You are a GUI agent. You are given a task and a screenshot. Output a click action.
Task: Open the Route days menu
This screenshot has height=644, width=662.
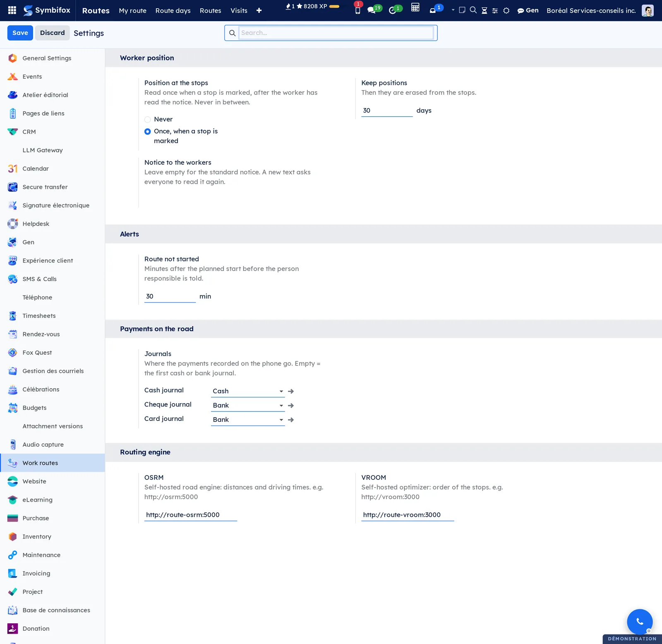(173, 10)
